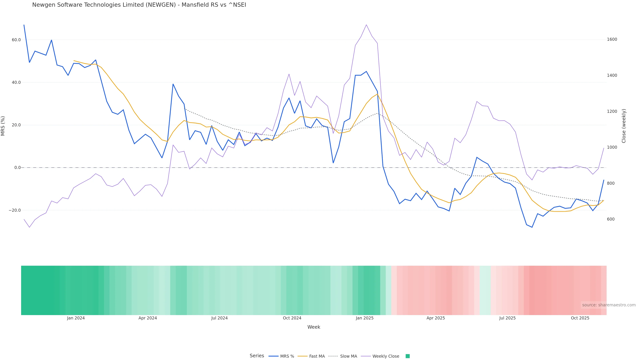This screenshot has width=644, height=362.
Task: Click the Series legend title
Action: (x=257, y=356)
